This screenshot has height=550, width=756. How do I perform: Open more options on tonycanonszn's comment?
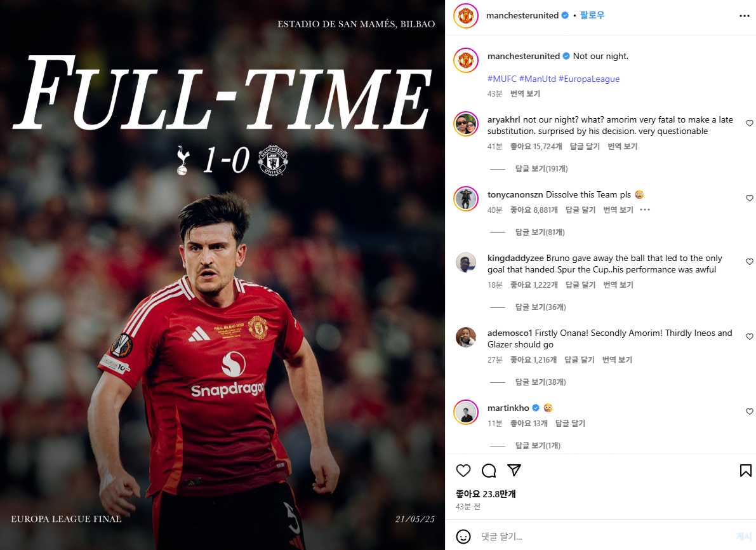point(645,210)
